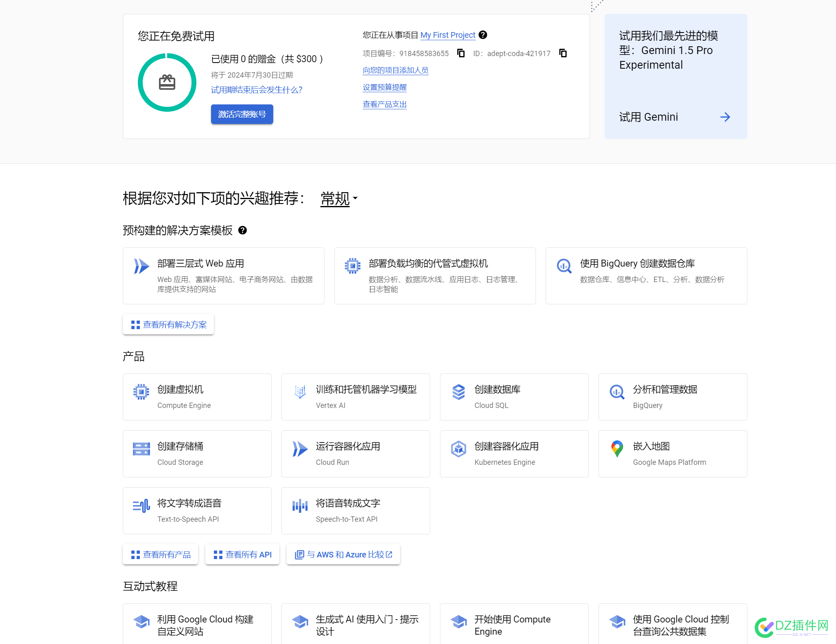Click graduation cap icon on 查询公共数据集 tutorial
This screenshot has height=644, width=836.
617,622
